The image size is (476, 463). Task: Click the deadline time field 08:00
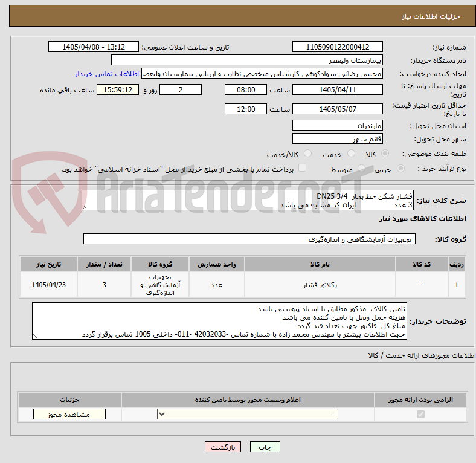pyautogui.click(x=246, y=90)
